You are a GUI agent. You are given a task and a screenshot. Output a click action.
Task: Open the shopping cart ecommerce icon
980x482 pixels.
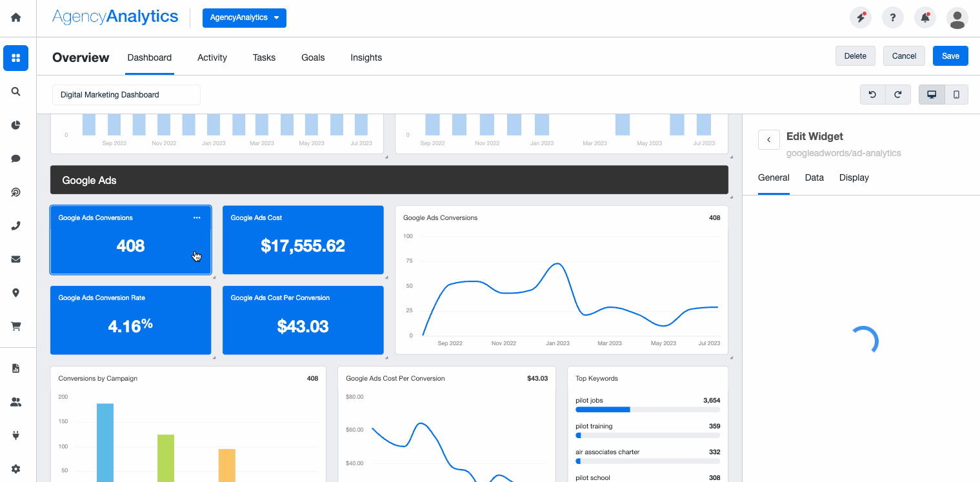[16, 326]
